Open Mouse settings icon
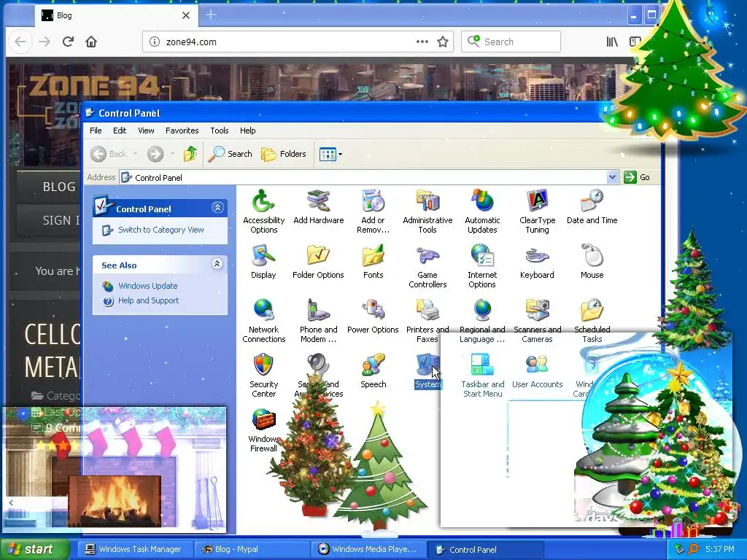The image size is (747, 560). click(592, 262)
